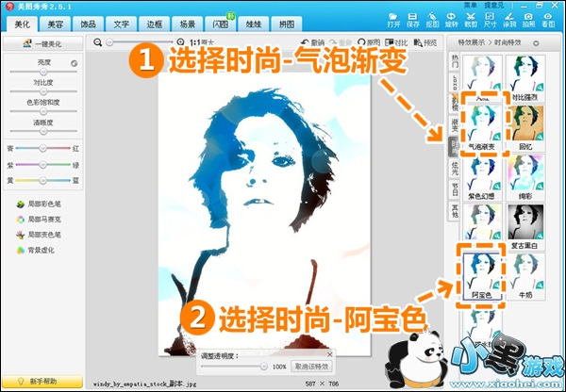Open the LOMO effects side tab
This screenshot has width=566, height=392.
(x=455, y=83)
